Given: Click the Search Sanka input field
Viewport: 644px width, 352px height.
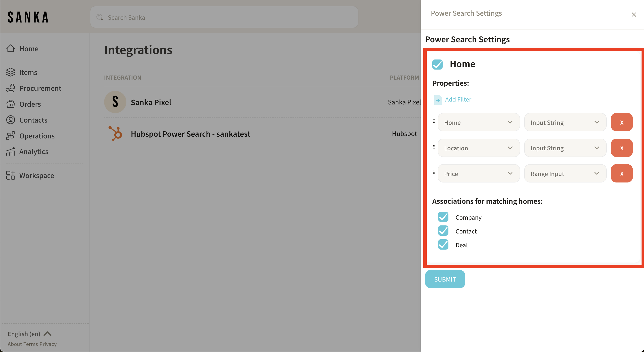Looking at the screenshot, I should click(224, 17).
